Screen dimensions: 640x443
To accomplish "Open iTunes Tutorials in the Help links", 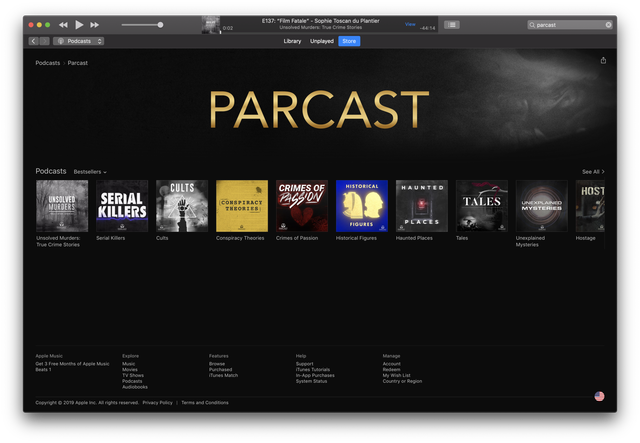I will click(313, 370).
